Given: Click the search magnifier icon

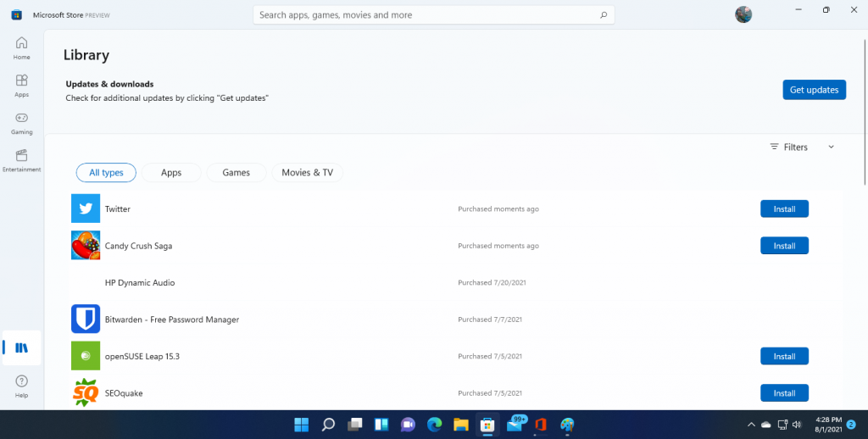Looking at the screenshot, I should (604, 15).
